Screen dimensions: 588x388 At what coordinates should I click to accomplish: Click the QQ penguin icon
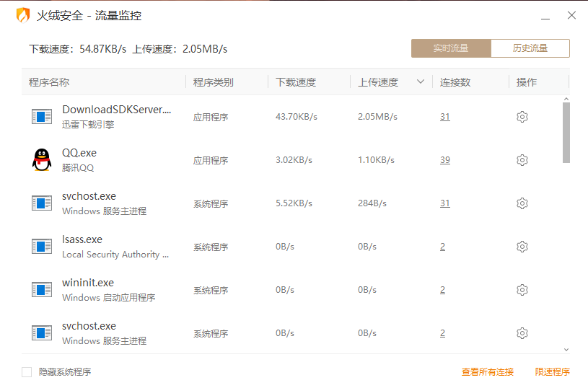click(x=42, y=159)
